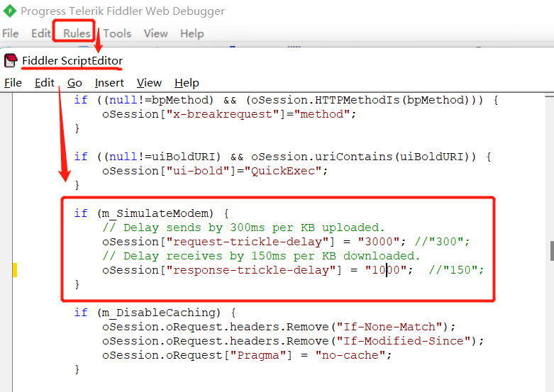Screen dimensions: 554x392
Task: Click the Fiddler green diamond app icon
Action: click(9, 11)
